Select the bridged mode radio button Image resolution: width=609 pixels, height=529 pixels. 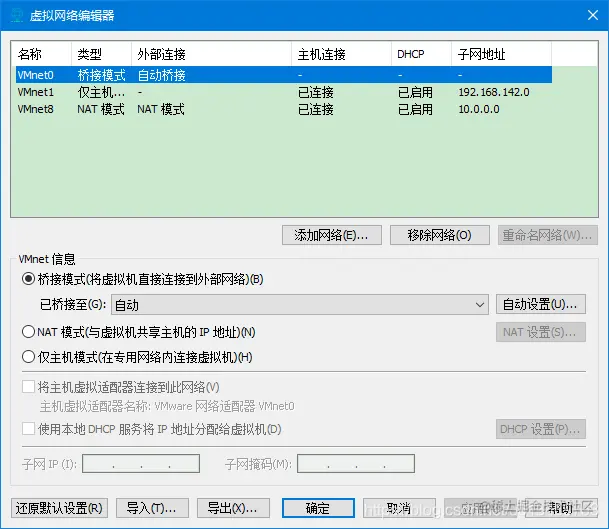click(x=28, y=279)
